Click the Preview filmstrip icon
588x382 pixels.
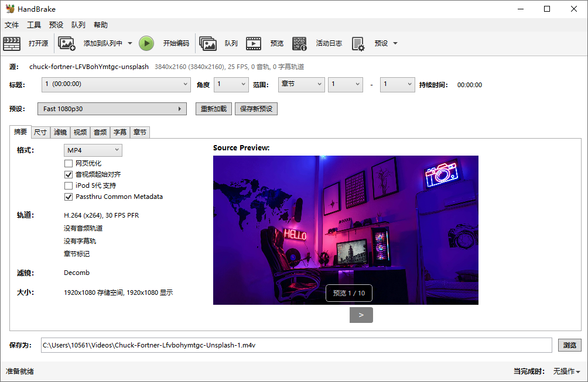[254, 43]
